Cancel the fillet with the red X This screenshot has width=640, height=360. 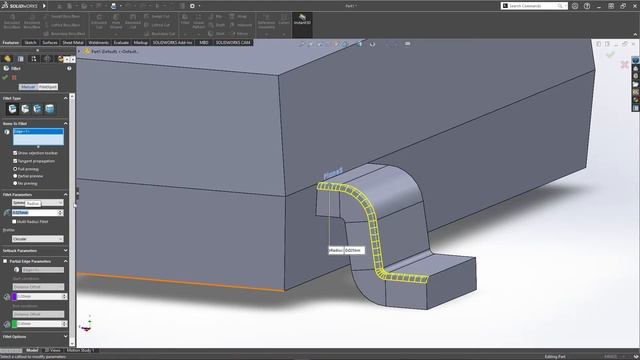point(14,78)
